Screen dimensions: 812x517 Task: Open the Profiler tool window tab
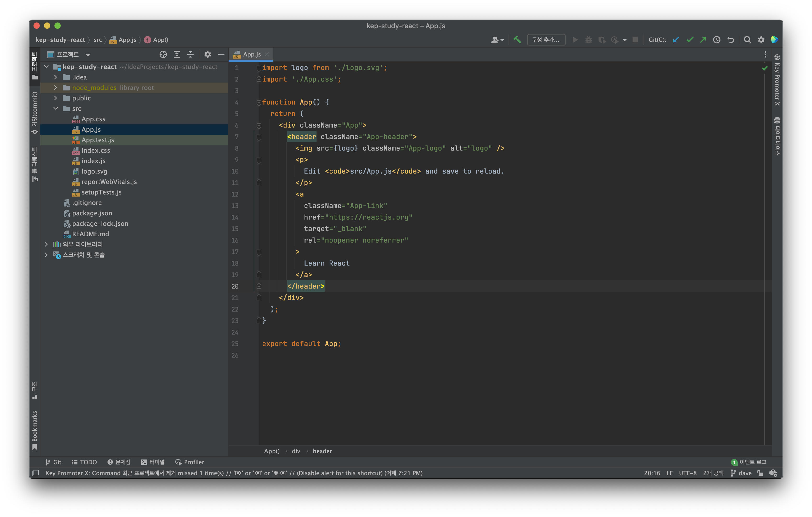click(189, 462)
